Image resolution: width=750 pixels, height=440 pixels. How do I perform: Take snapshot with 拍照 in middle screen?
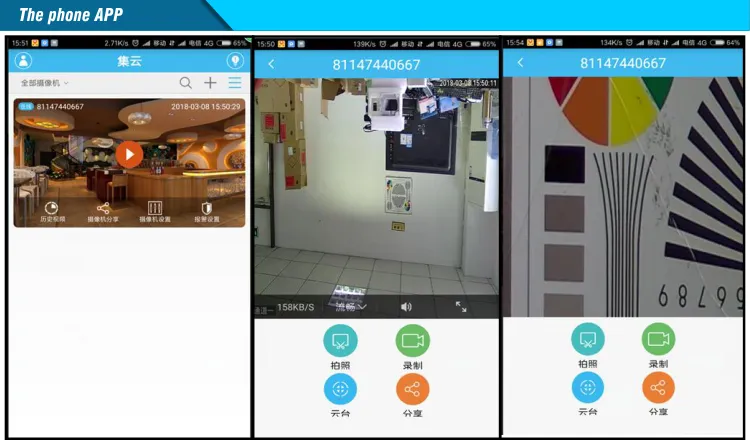point(340,341)
